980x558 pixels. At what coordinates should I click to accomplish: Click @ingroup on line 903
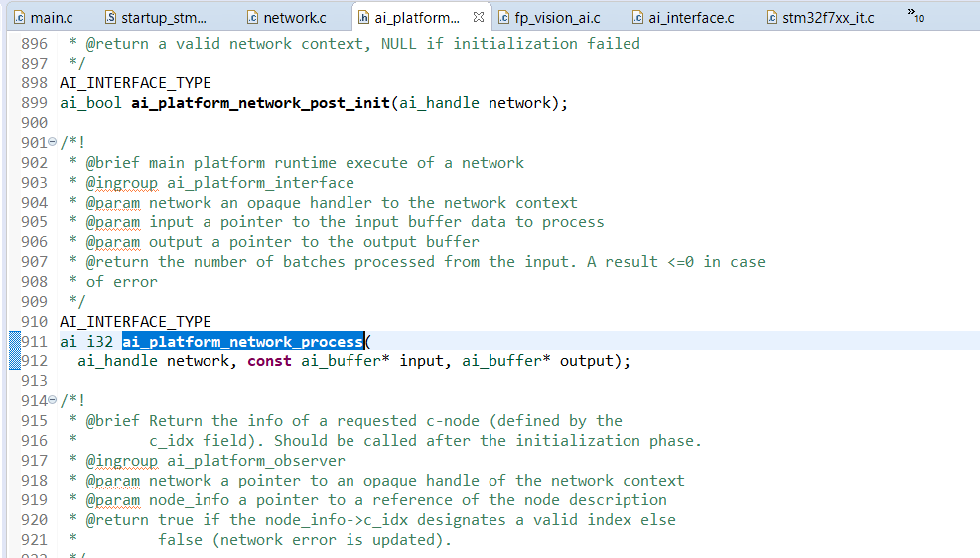click(122, 183)
